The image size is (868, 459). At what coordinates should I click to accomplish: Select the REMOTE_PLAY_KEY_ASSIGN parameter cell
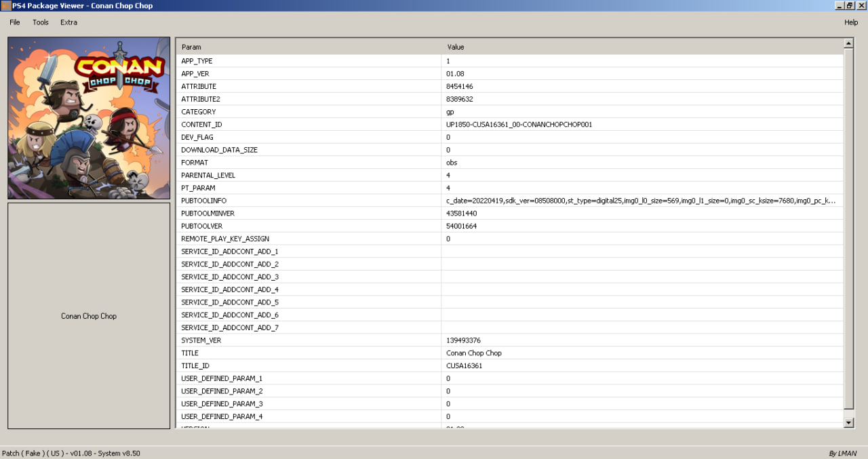[x=309, y=239]
